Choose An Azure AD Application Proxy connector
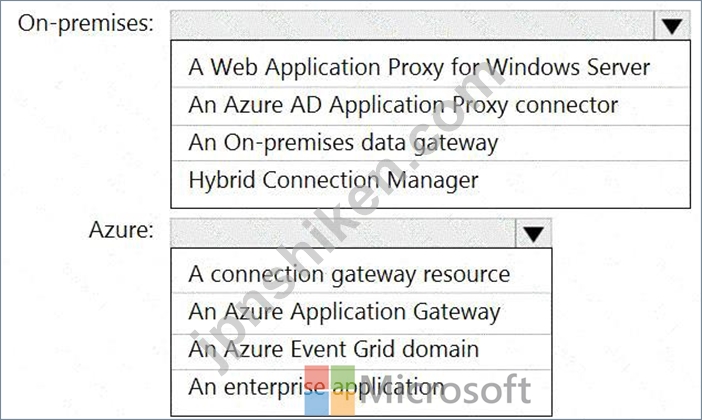Viewport: 702px width, 420px height. [430, 106]
